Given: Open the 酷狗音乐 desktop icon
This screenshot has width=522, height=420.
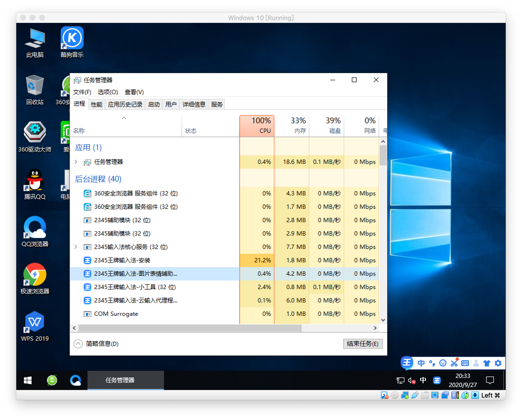Looking at the screenshot, I should click(72, 38).
